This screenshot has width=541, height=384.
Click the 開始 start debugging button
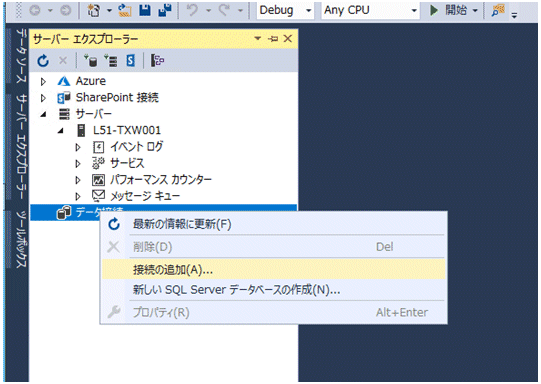[453, 10]
